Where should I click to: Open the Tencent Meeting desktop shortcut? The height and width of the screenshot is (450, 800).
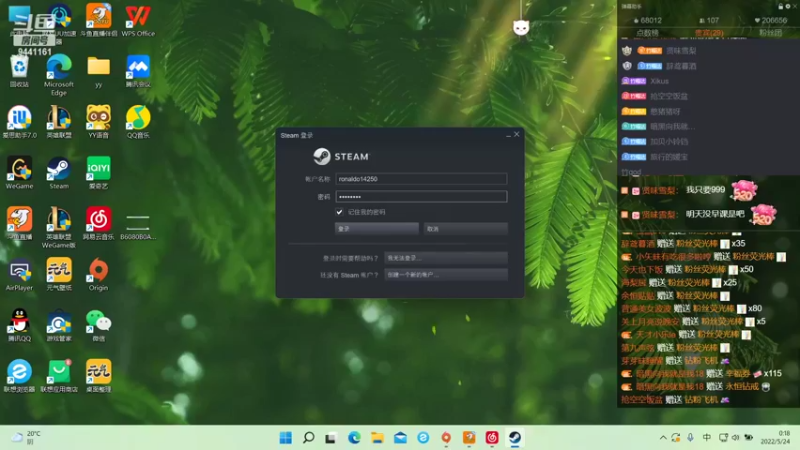tap(138, 71)
